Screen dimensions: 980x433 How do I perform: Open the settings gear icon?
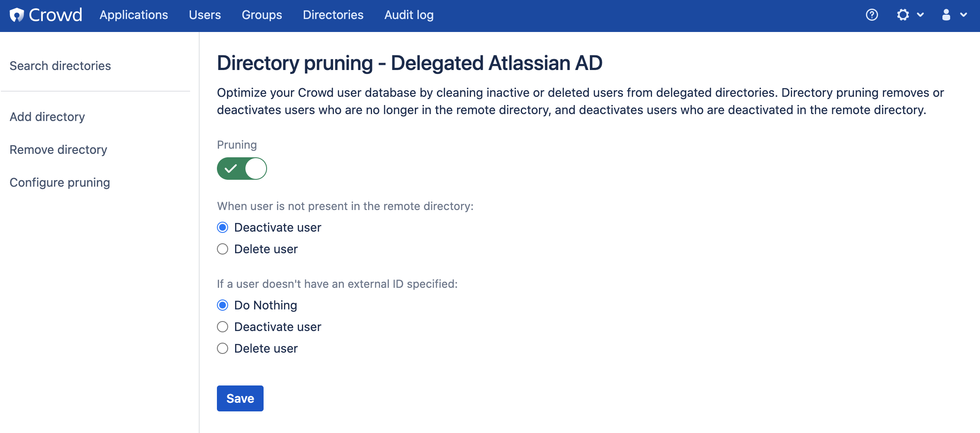click(903, 15)
